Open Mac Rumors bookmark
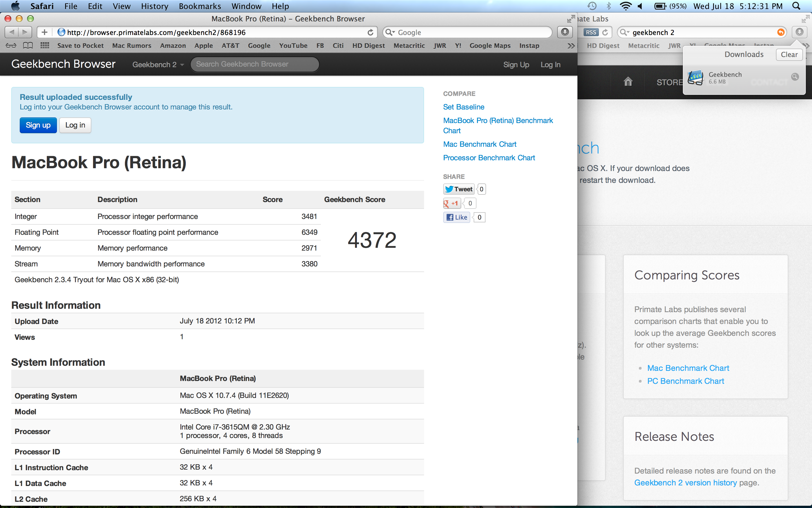812x508 pixels. (x=132, y=46)
